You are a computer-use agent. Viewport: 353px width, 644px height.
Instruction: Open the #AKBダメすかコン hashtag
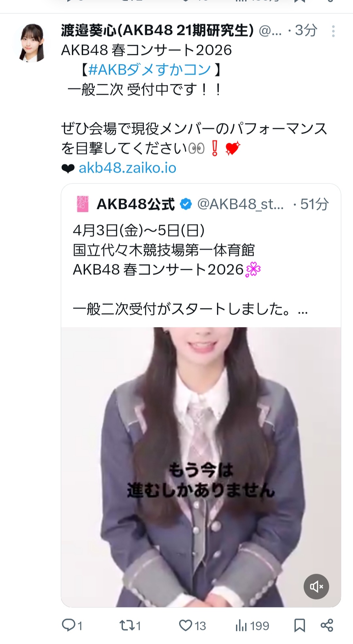click(x=150, y=69)
